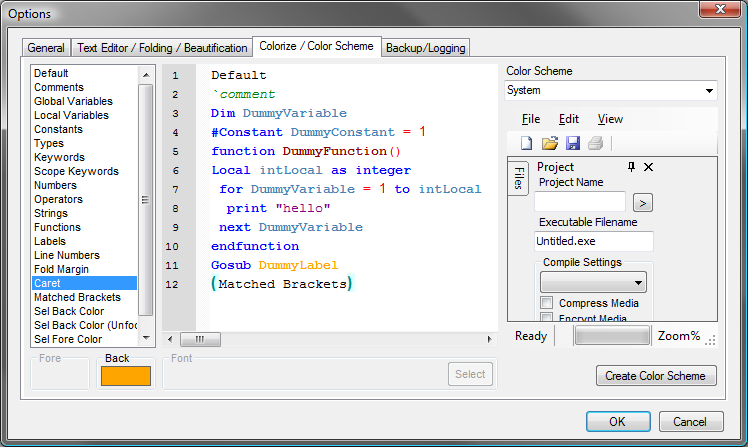Toggle the Compress Media checkbox
Screen dimensions: 748x447
click(x=547, y=302)
